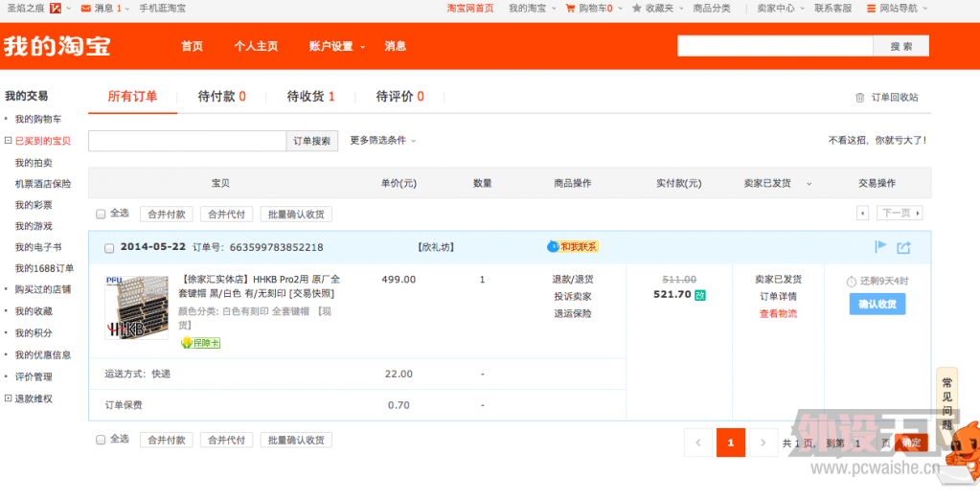Expand 更多筛选条件 filter options
The height and width of the screenshot is (500, 980).
(x=382, y=141)
